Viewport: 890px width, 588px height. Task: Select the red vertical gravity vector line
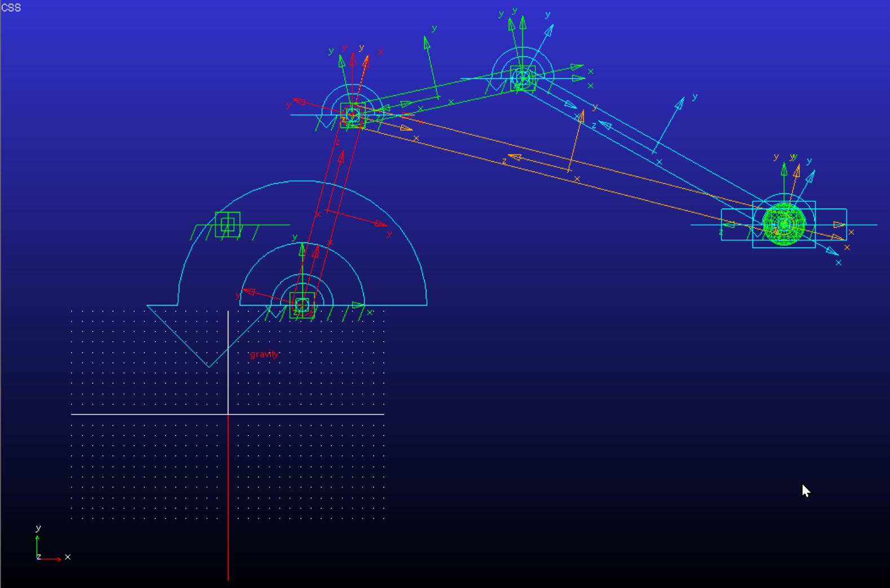pyautogui.click(x=228, y=497)
